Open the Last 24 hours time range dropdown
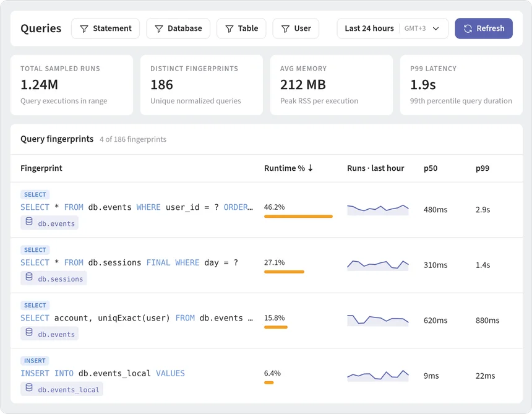This screenshot has width=532, height=414. pos(393,28)
